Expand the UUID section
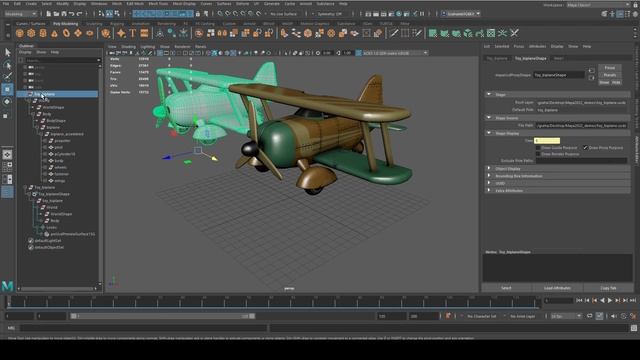Viewport: 640px width, 360px height. pos(489,183)
